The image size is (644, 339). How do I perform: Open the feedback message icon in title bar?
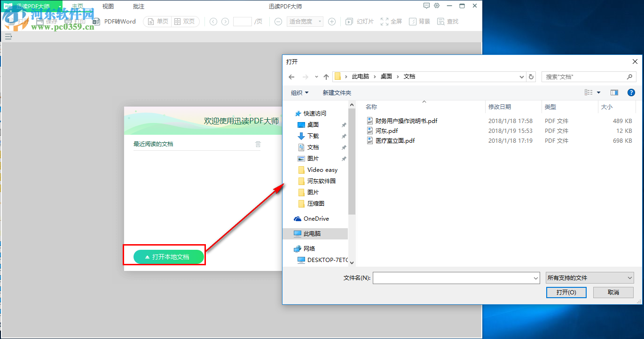426,6
